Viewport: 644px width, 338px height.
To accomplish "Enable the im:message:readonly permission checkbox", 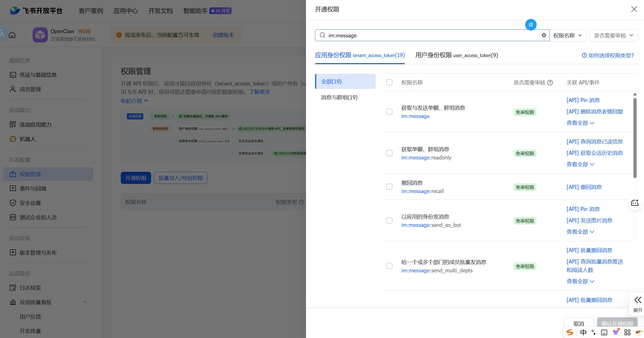I will click(389, 153).
